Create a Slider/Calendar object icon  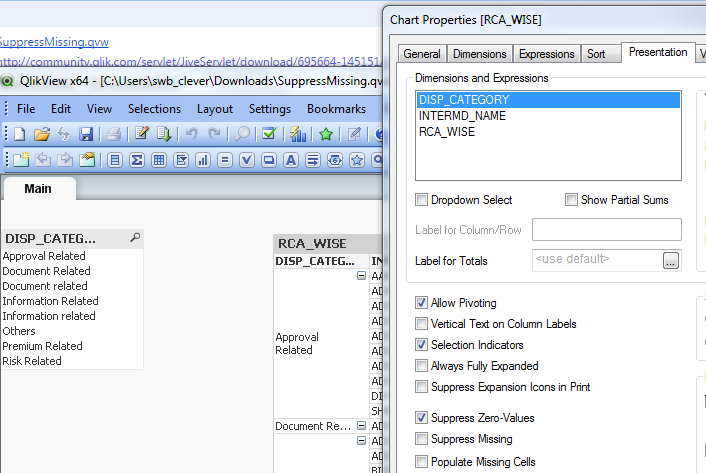coord(335,160)
